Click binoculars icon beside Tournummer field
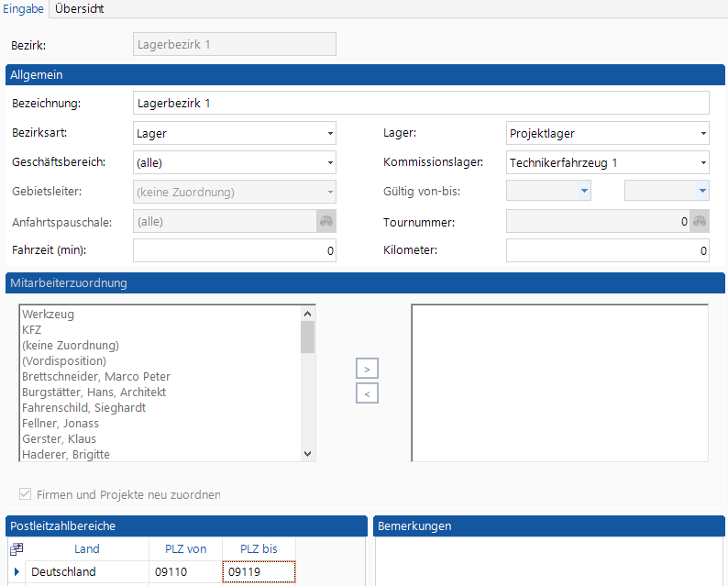This screenshot has width=728, height=586. 700,221
